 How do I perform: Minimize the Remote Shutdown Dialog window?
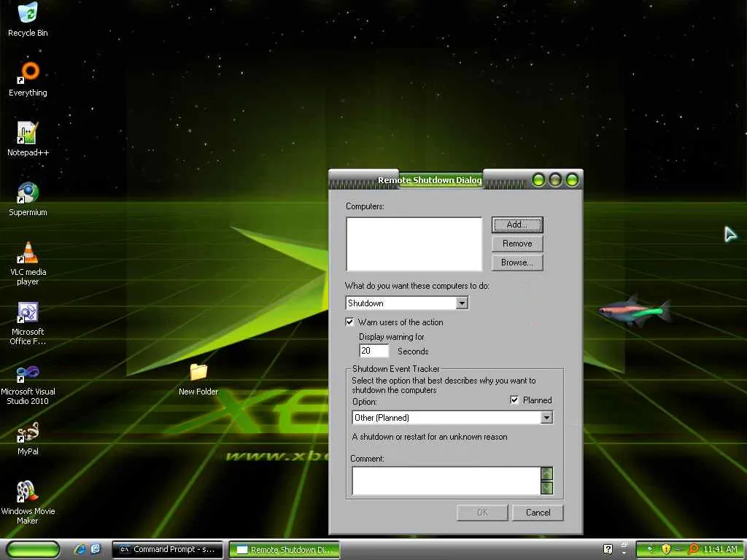pos(538,180)
